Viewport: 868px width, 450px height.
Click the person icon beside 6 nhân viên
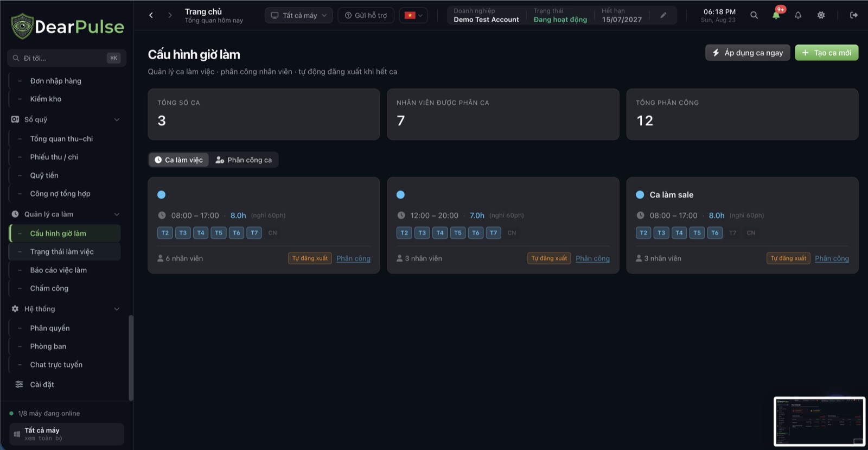(161, 258)
